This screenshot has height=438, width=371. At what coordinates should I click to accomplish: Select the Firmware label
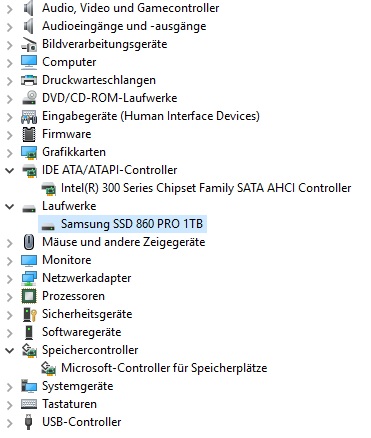pyautogui.click(x=67, y=134)
